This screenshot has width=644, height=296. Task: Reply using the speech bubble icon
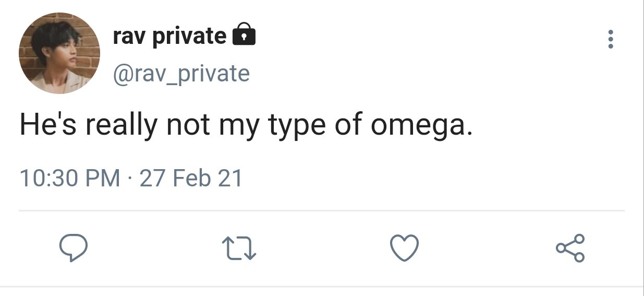[x=72, y=247]
